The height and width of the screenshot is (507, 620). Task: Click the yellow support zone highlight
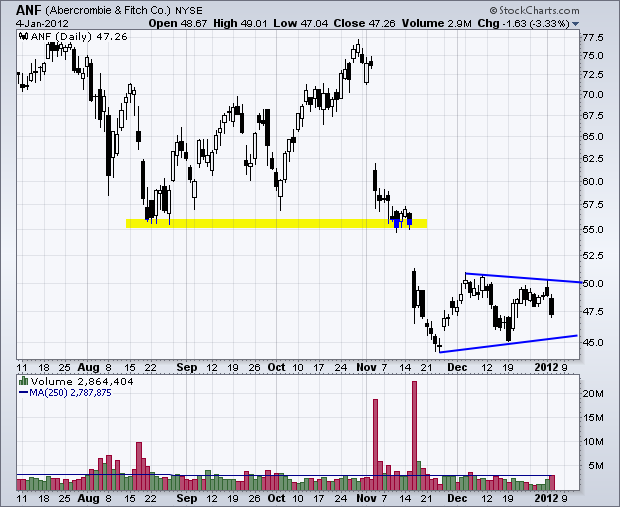click(x=276, y=223)
